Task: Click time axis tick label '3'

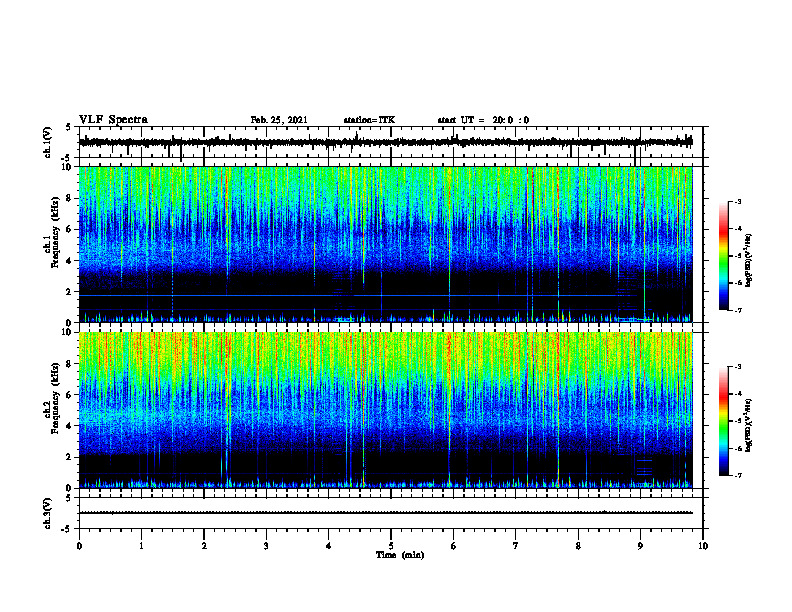Action: [x=266, y=546]
